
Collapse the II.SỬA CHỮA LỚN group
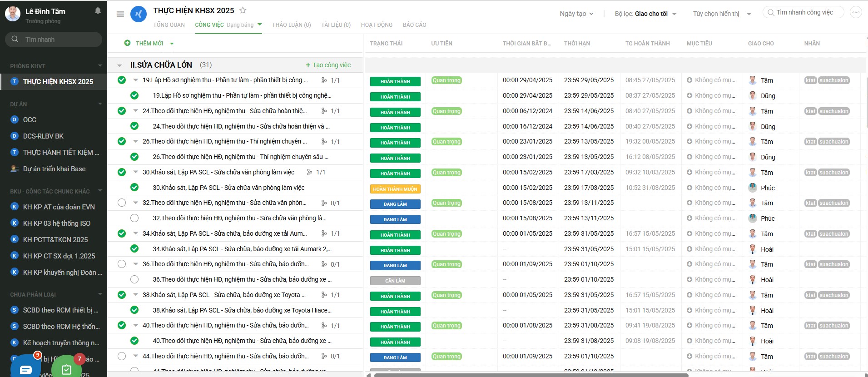(119, 65)
